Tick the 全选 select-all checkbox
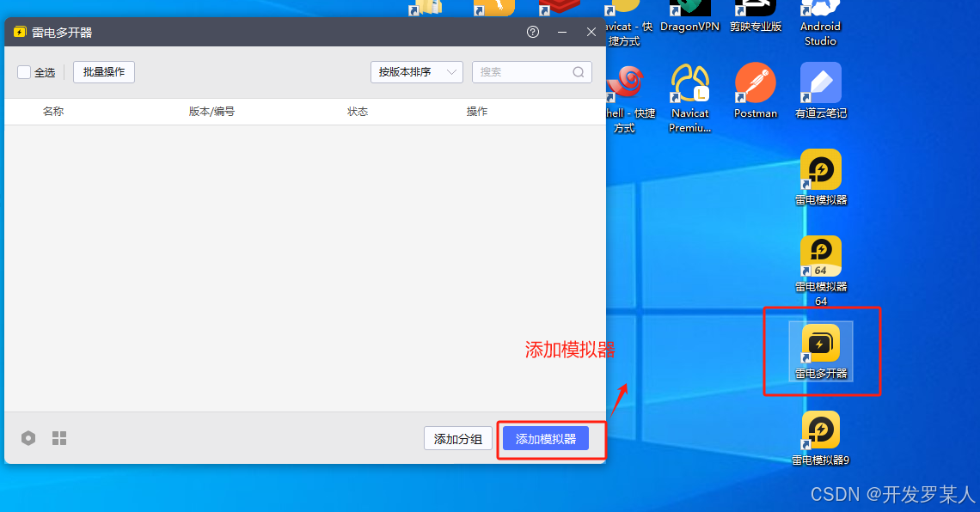 (x=24, y=72)
